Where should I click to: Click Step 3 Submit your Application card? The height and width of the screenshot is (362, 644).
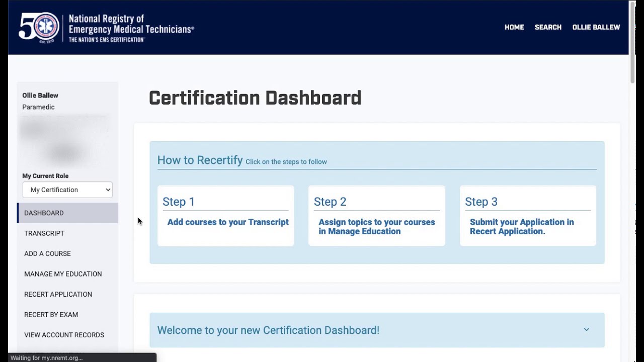click(528, 216)
